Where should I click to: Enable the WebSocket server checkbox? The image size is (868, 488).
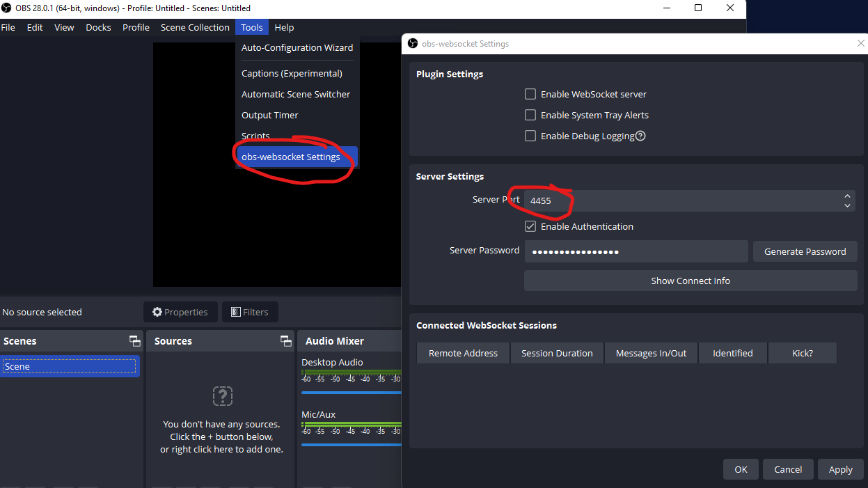[530, 94]
